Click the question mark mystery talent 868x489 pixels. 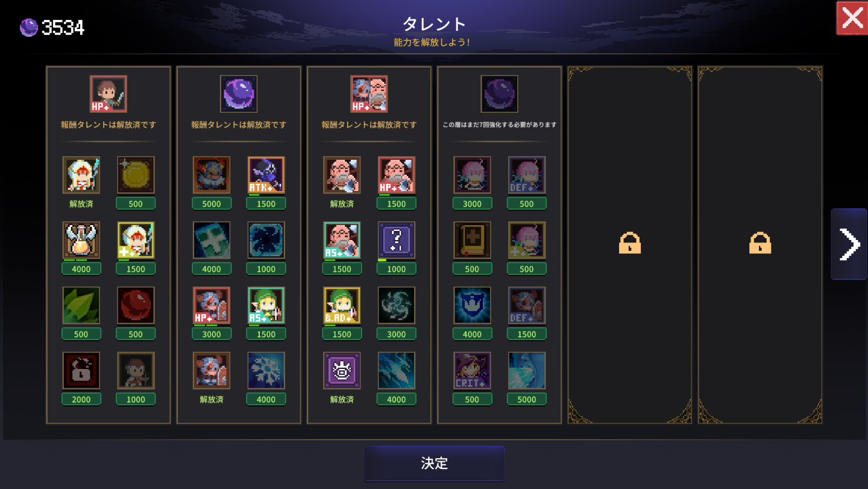tap(396, 240)
